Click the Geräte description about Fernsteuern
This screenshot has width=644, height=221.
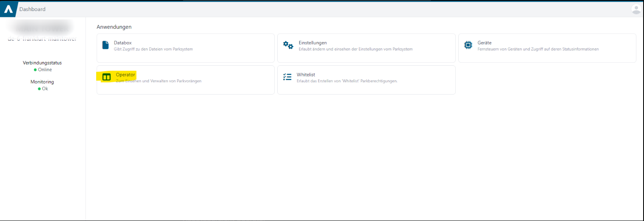tap(538, 49)
